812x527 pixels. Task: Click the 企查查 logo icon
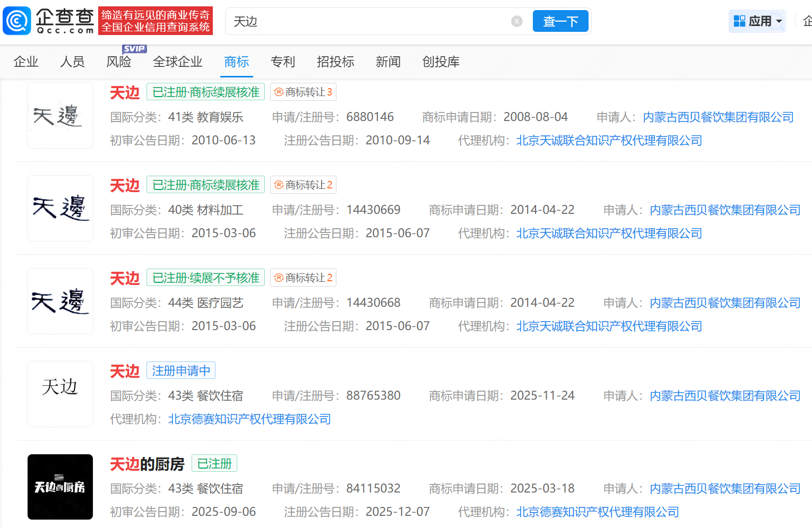[x=16, y=20]
